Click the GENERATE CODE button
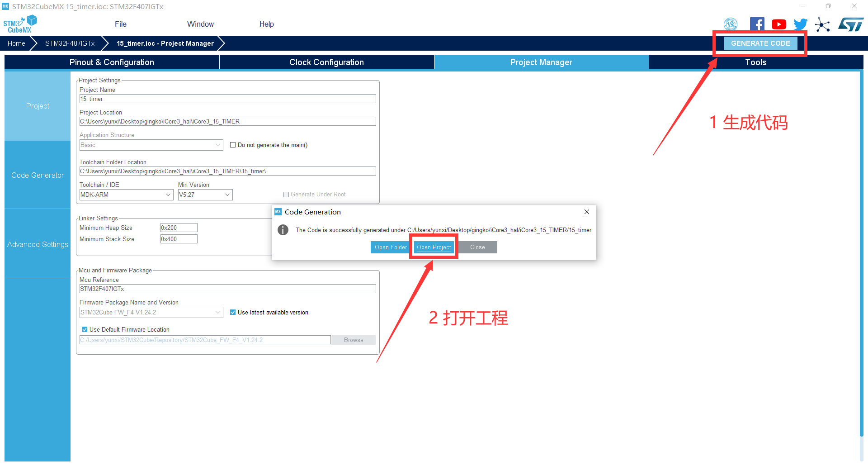The image size is (868, 466). click(760, 43)
